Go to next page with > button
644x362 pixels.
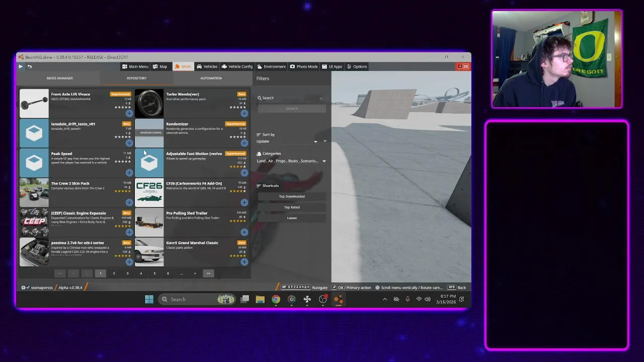pos(195,274)
